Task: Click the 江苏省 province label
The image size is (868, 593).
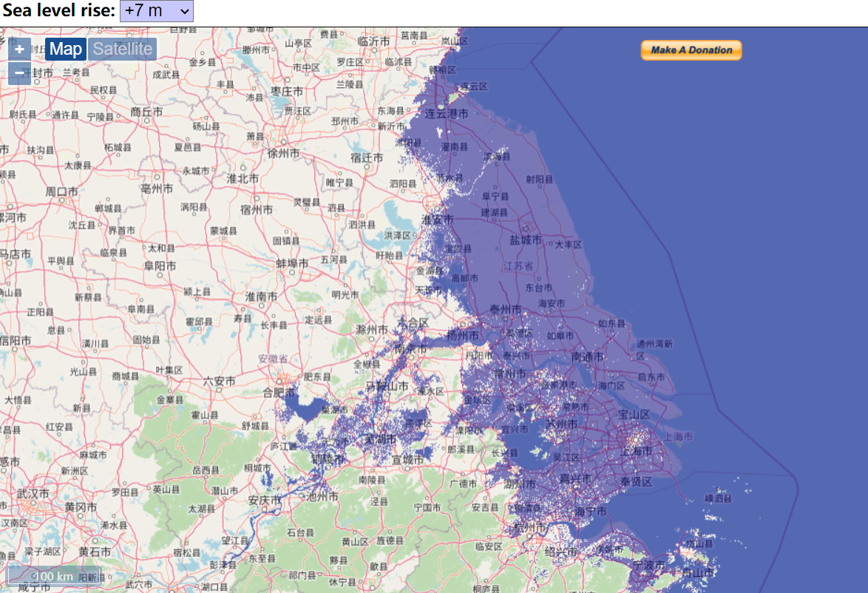Action: (x=518, y=266)
